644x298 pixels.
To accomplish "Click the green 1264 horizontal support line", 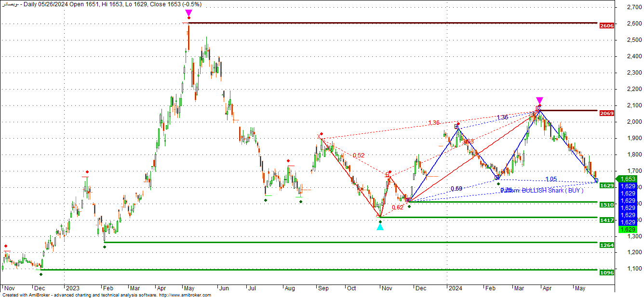I will 351,242.
